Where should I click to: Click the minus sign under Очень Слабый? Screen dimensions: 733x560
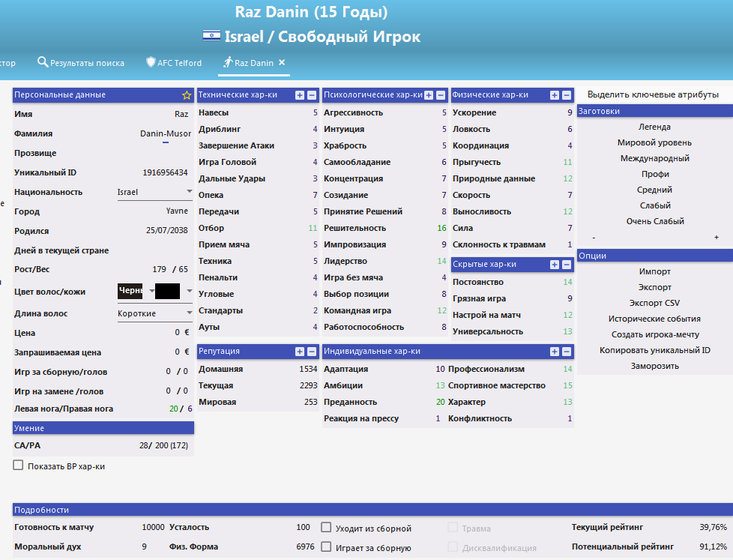pos(594,238)
